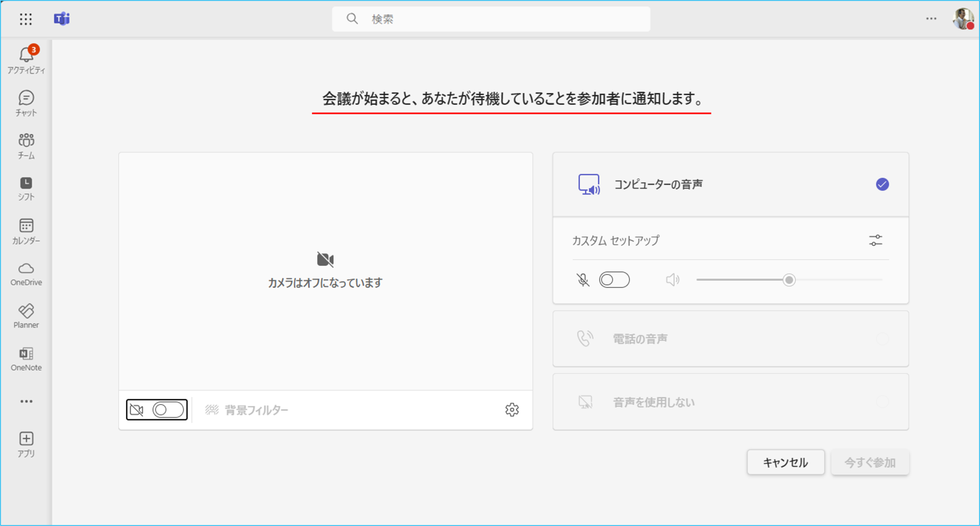
Task: Open the app launcher grid icon
Action: [x=26, y=19]
